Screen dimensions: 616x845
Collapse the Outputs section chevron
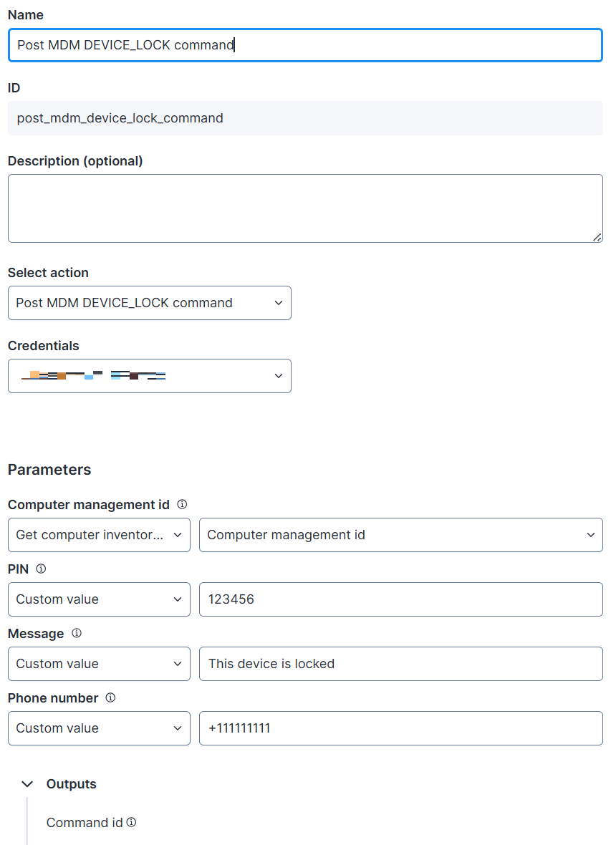pyautogui.click(x=28, y=784)
